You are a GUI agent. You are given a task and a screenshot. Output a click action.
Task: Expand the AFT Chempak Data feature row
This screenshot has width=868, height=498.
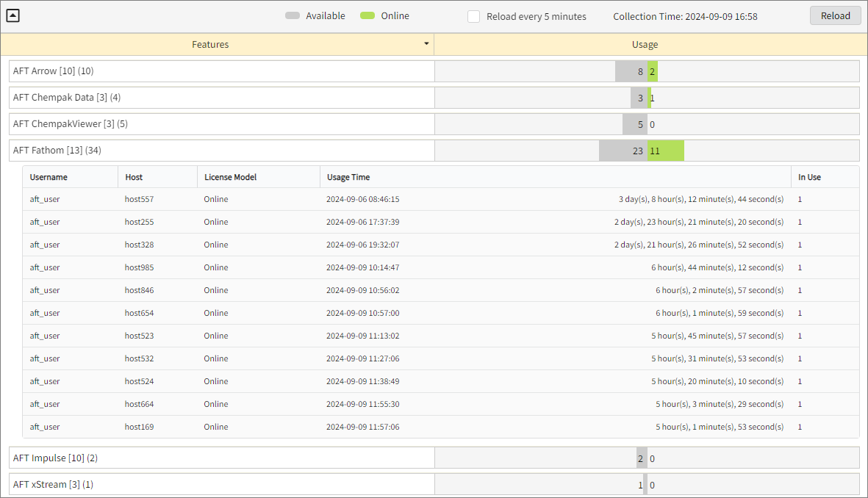220,97
